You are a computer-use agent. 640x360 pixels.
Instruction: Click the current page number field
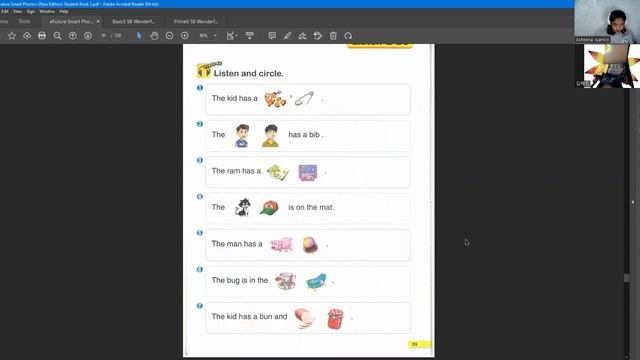(104, 36)
